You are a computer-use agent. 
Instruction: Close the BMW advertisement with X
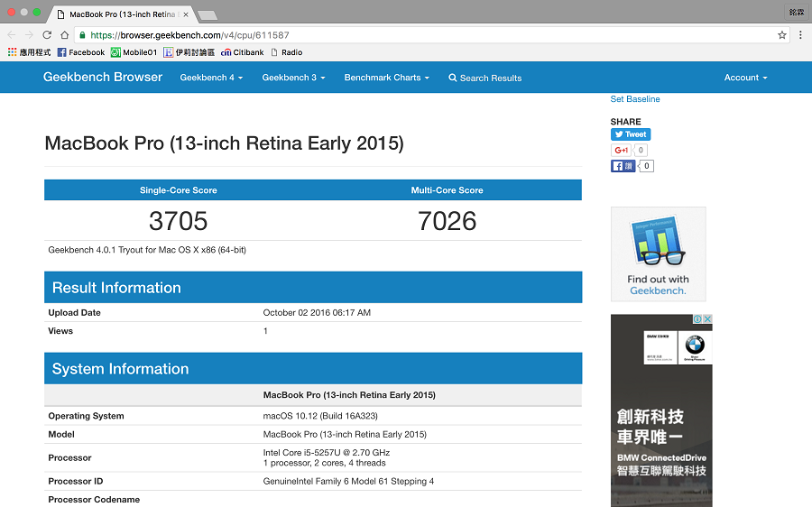tap(707, 319)
